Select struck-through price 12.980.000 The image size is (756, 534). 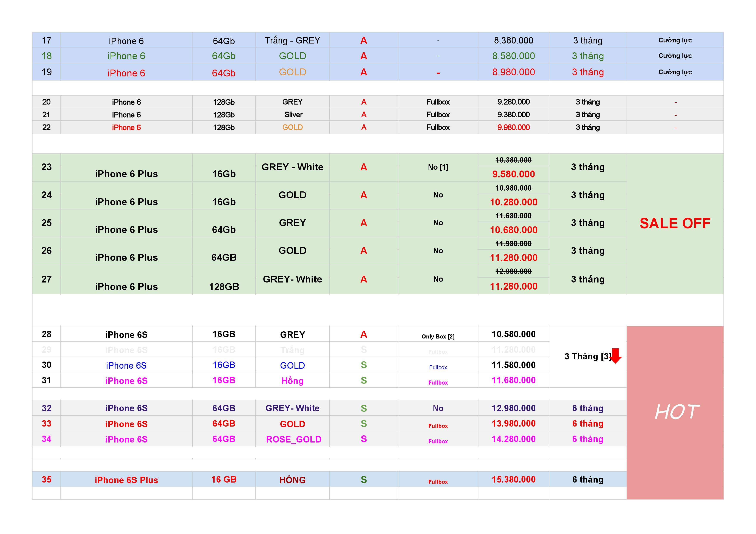513,272
